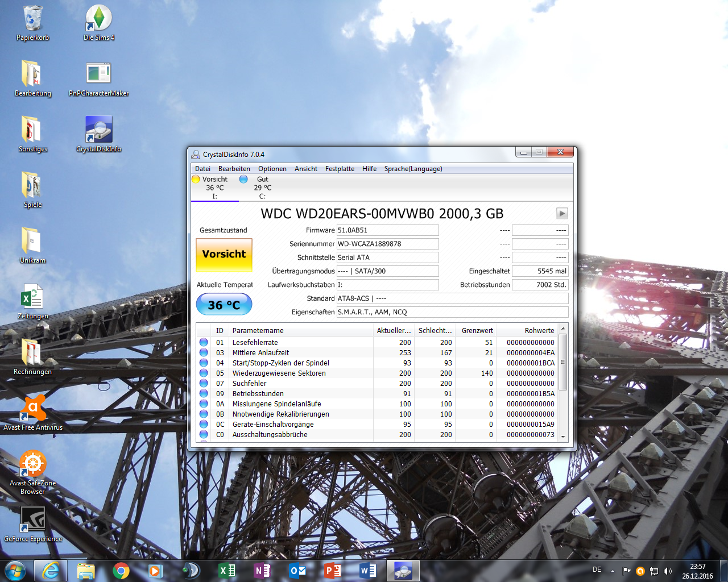The height and width of the screenshot is (582, 728).
Task: Click the Seriennummer field
Action: click(x=387, y=244)
